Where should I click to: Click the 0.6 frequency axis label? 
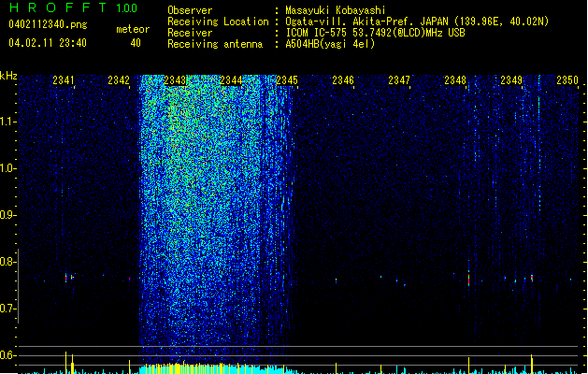pos(7,355)
